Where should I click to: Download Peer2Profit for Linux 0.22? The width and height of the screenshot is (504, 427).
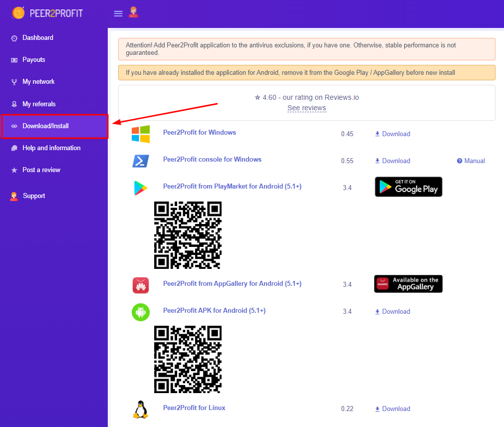392,409
